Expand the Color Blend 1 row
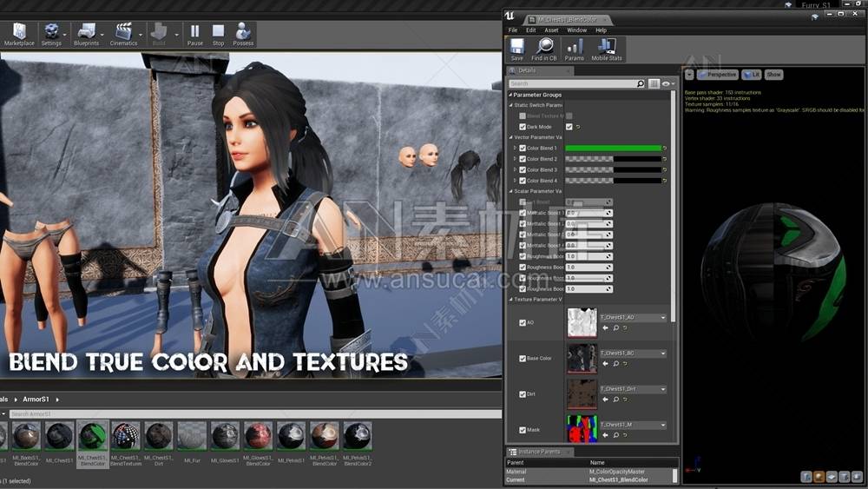 click(515, 149)
